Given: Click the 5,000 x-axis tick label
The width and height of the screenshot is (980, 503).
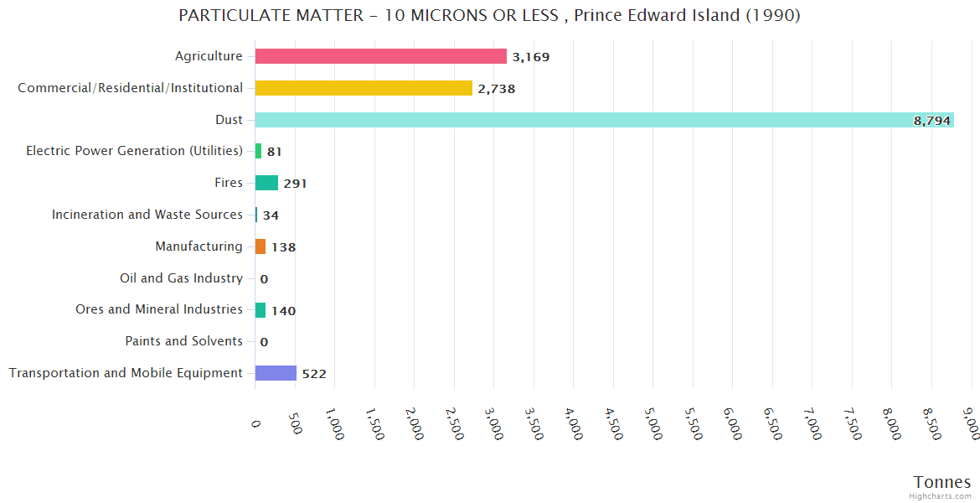Looking at the screenshot, I should click(655, 424).
